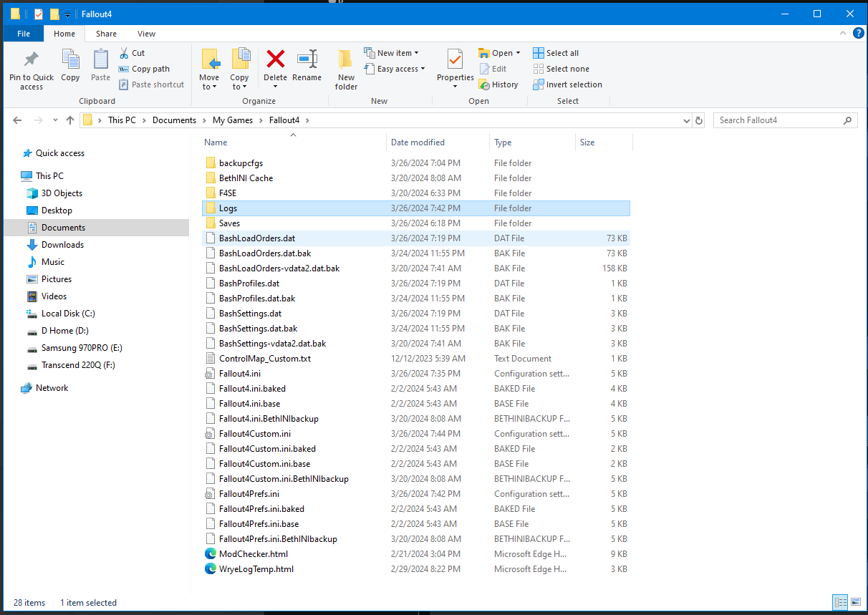Click the Copy path icon
Viewport: 868px width, 615px height.
[123, 69]
